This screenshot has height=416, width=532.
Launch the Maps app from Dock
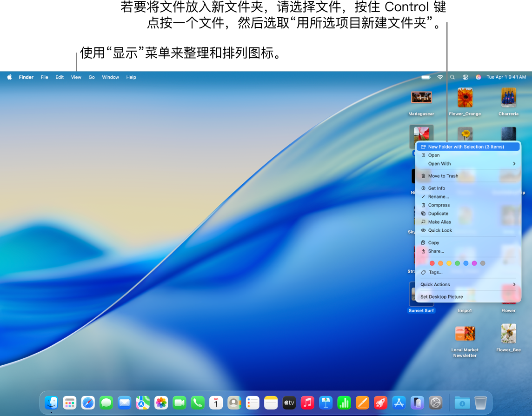click(143, 403)
